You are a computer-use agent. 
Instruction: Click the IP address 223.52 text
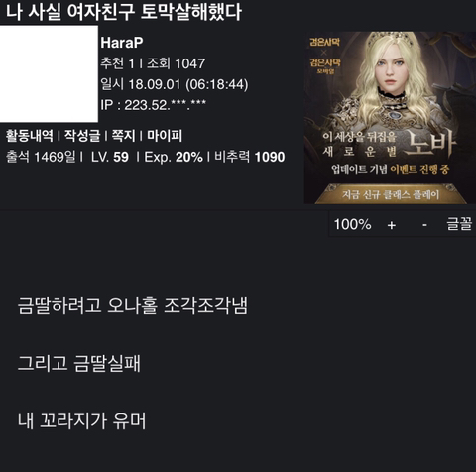154,105
